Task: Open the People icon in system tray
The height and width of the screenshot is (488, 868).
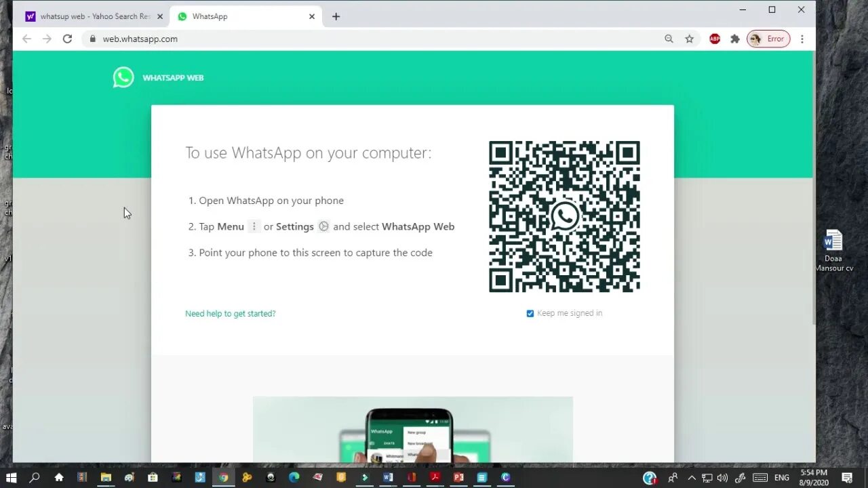Action: pos(673,478)
